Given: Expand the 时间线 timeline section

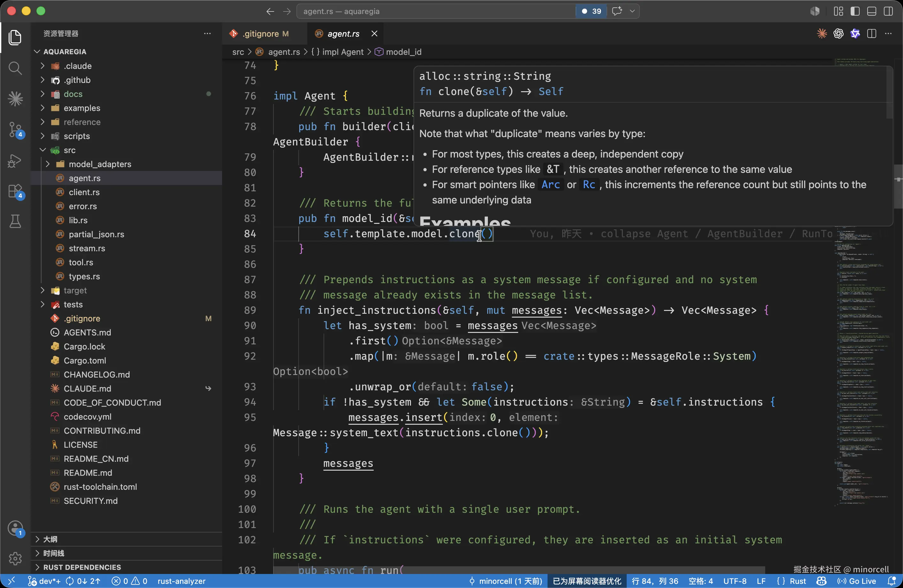Looking at the screenshot, I should [126, 553].
